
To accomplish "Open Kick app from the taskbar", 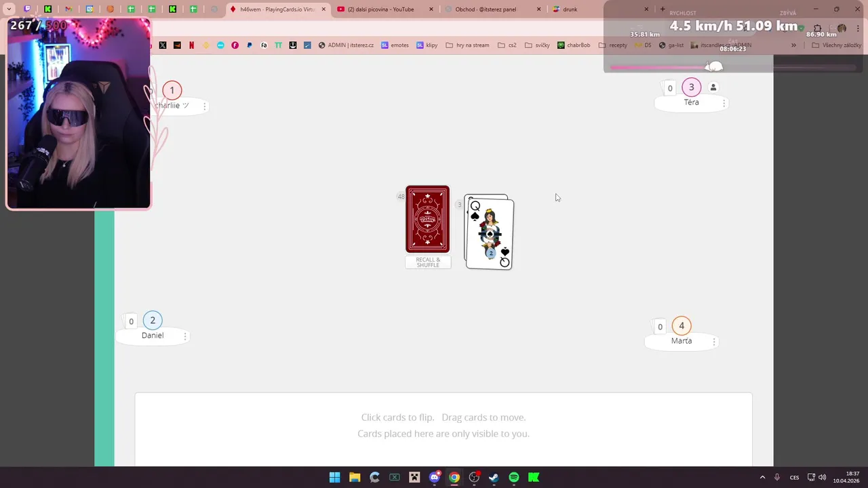I will tap(534, 477).
